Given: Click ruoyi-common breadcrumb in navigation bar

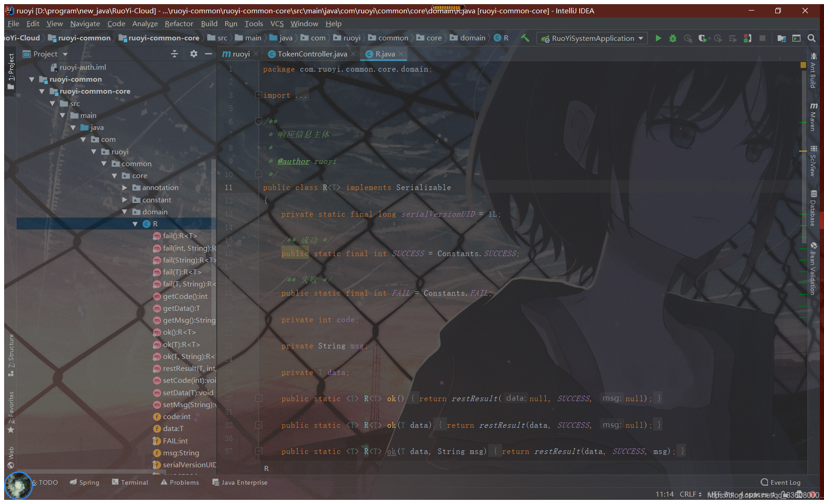Looking at the screenshot, I should coord(79,38).
